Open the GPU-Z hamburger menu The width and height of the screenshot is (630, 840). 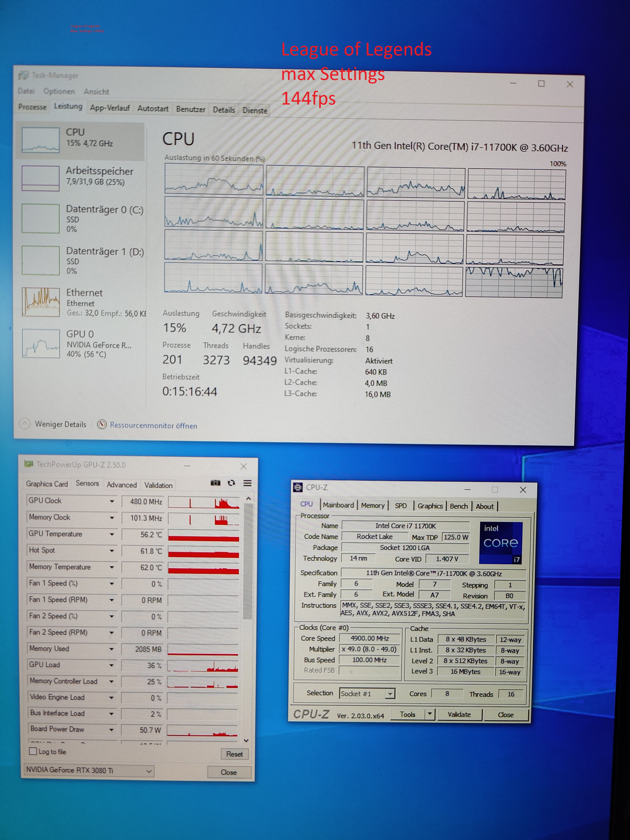(x=247, y=483)
